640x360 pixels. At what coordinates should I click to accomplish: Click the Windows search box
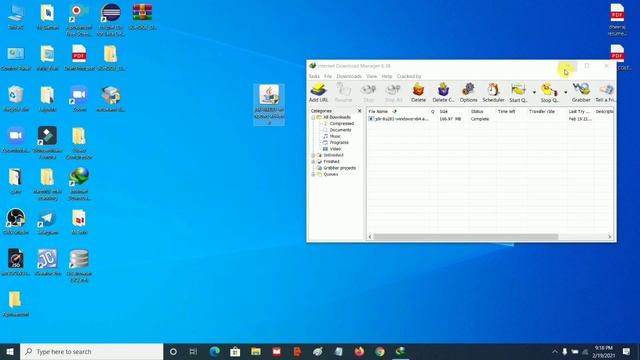tap(91, 351)
